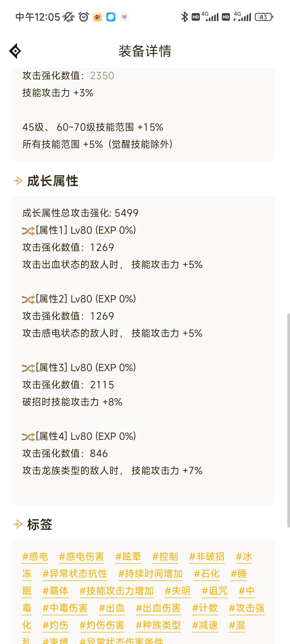Open the #感电伤害 tag link
This screenshot has height=644, width=290.
coord(82,557)
